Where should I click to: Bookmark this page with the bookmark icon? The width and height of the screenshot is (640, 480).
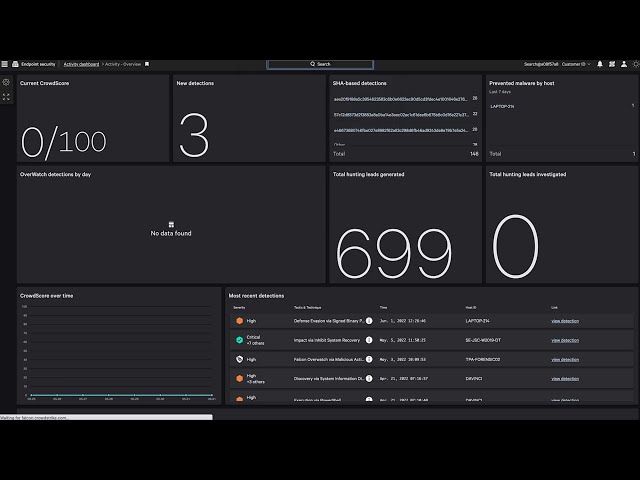[x=147, y=64]
